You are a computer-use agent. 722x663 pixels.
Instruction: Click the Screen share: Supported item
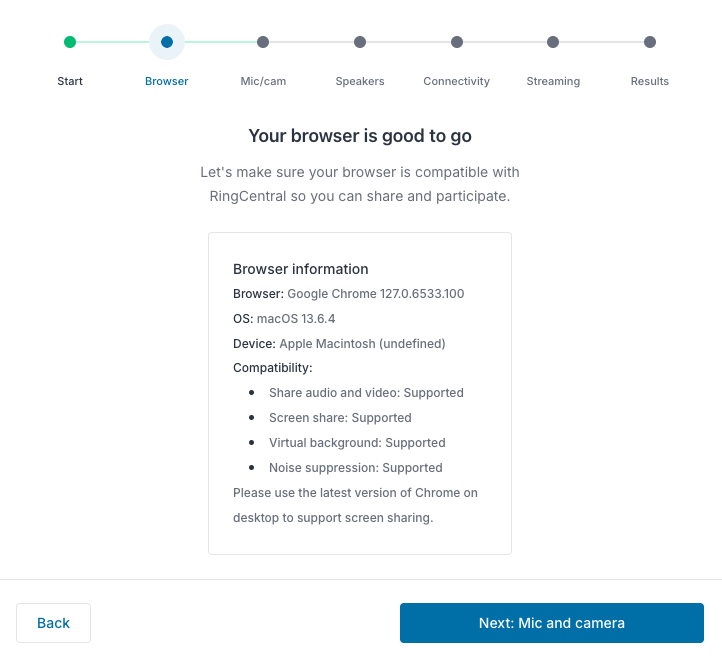click(x=340, y=418)
